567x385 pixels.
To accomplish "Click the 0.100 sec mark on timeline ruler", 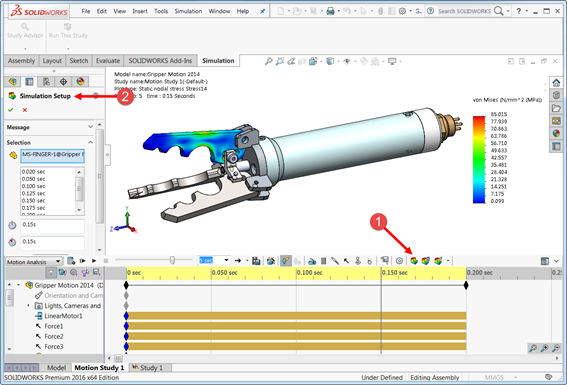I will point(309,273).
